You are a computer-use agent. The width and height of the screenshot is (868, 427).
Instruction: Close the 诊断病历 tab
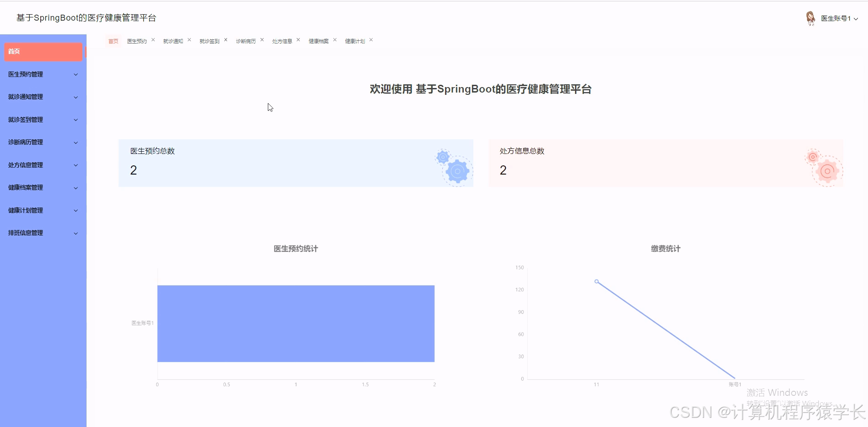262,39
